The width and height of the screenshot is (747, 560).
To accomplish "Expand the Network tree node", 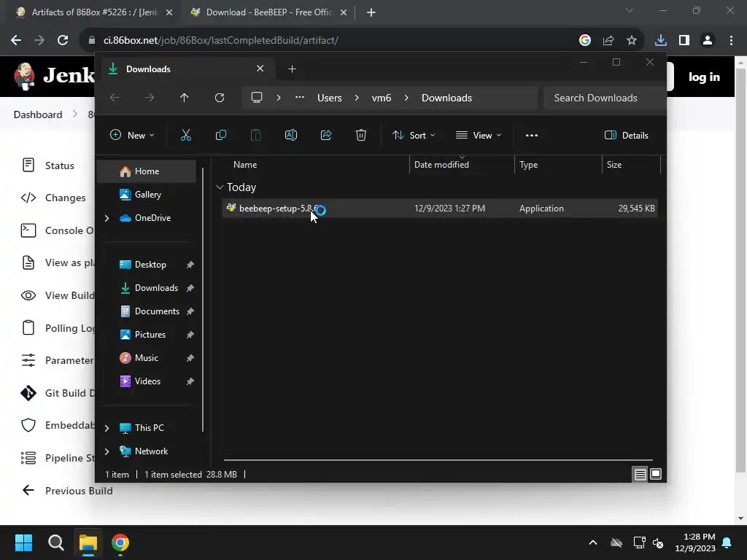I will coord(107,451).
